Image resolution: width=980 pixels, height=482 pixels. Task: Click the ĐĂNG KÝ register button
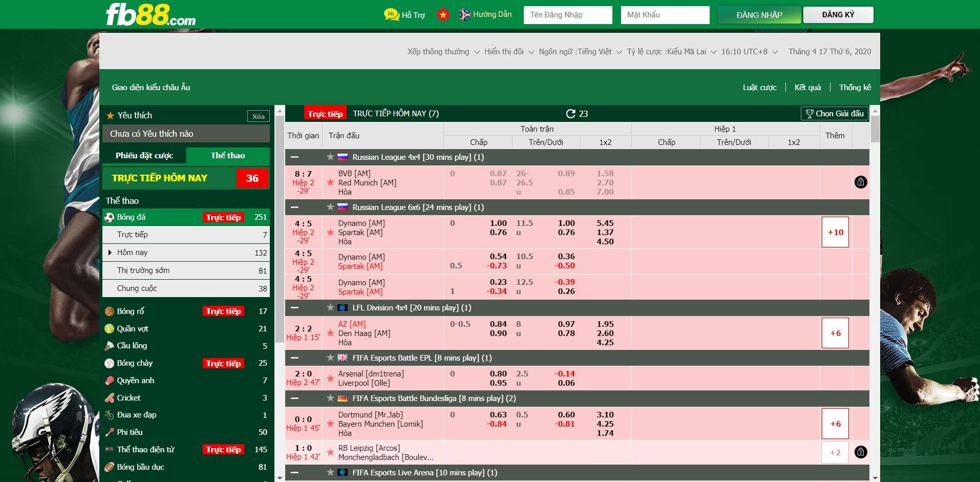tap(838, 15)
